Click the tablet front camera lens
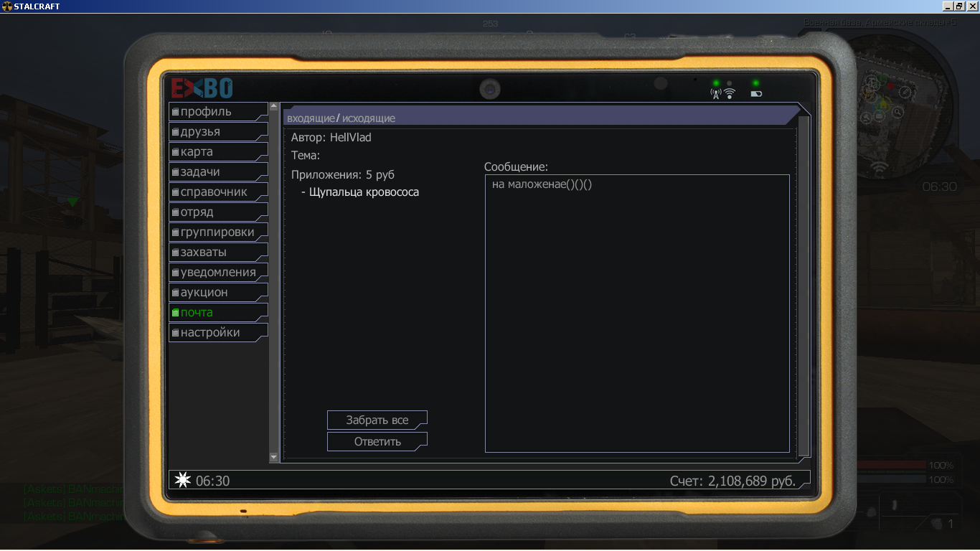Viewport: 980px width, 551px height. pos(490,90)
